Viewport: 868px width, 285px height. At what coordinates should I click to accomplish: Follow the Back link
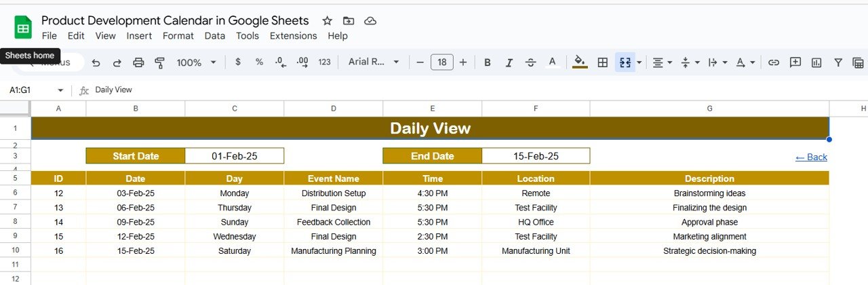coord(811,157)
